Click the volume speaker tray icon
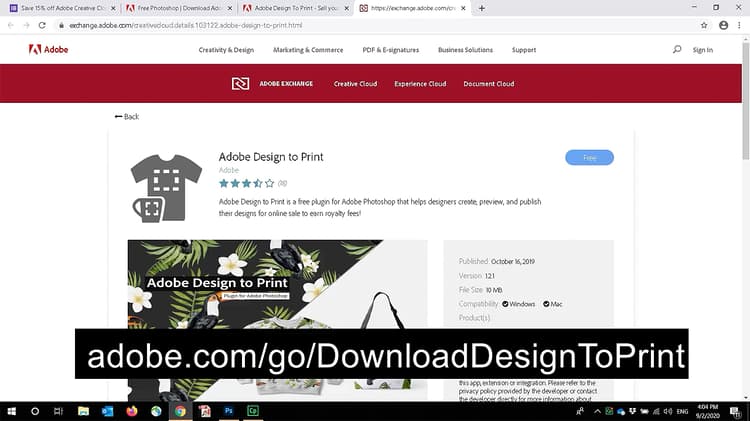Image resolution: width=750 pixels, height=421 pixels. point(668,411)
